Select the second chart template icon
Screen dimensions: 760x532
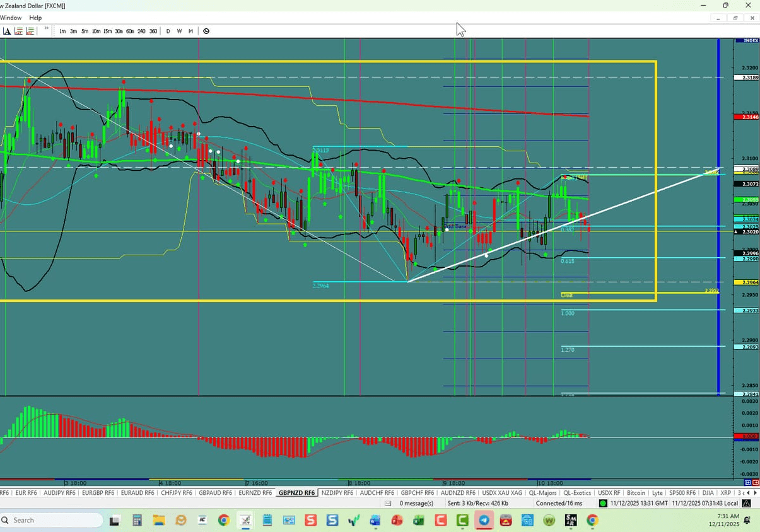tap(30, 30)
